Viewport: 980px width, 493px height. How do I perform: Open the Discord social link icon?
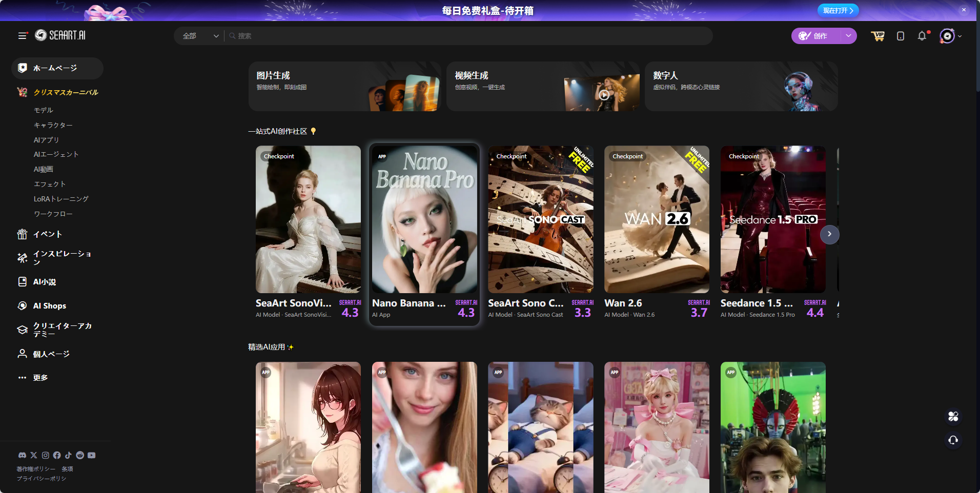(22, 455)
